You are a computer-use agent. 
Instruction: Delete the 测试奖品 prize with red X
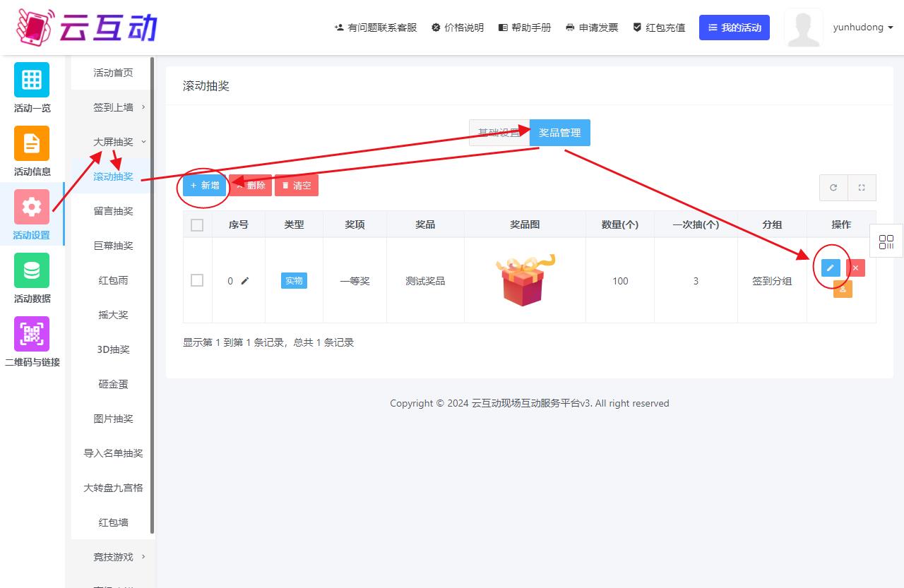pos(855,268)
